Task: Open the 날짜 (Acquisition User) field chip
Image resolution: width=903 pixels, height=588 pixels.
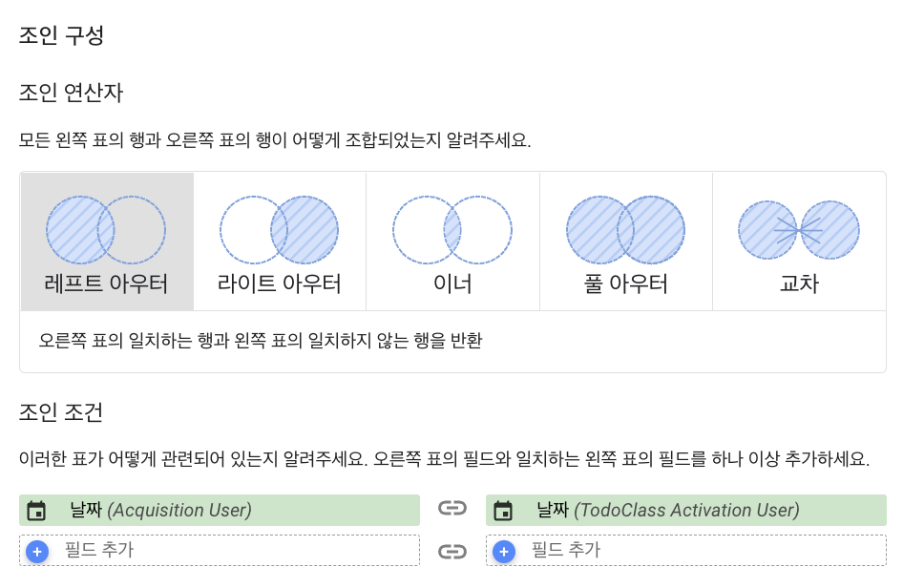Action: tap(220, 511)
